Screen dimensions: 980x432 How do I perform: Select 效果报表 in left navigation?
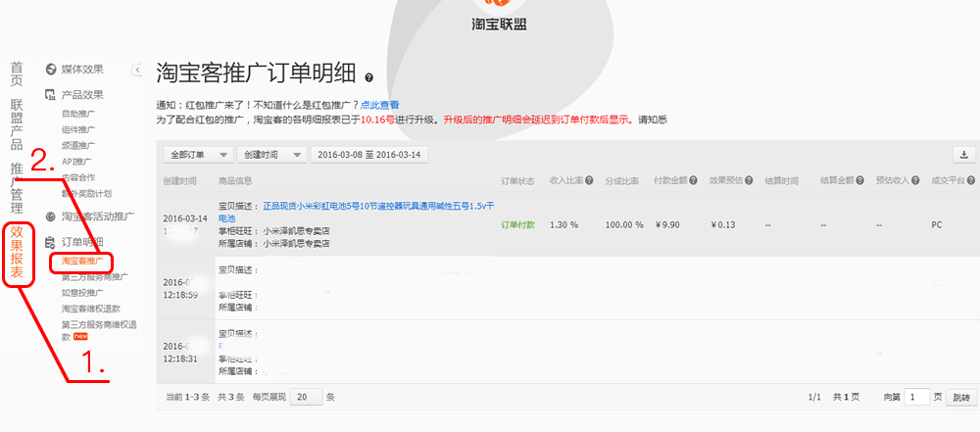17,253
